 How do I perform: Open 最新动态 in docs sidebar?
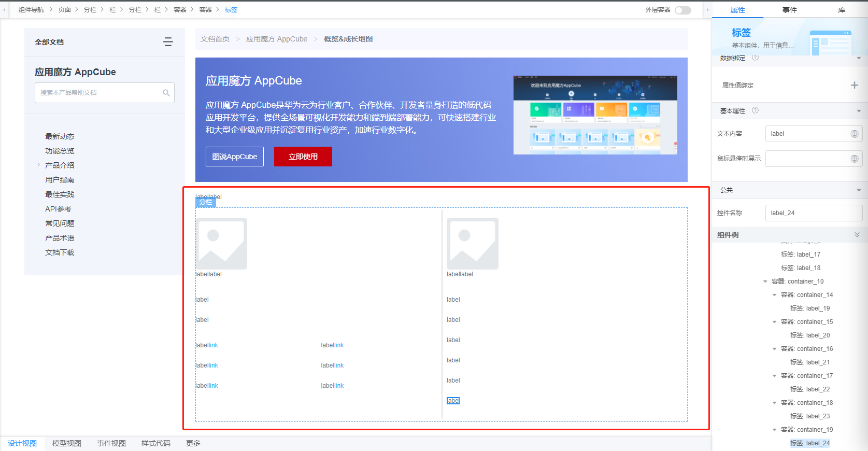coord(60,136)
